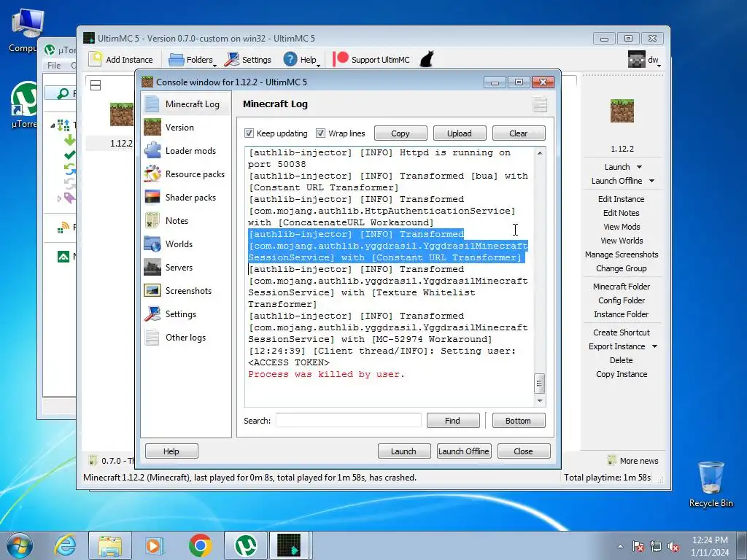This screenshot has width=747, height=560.
Task: Open the Notes creeper icon
Action: [x=152, y=220]
